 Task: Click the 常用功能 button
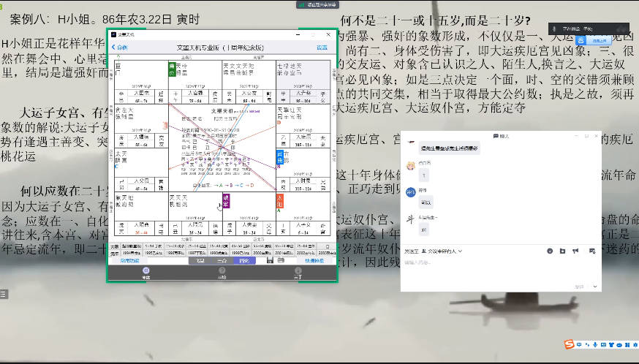click(x=129, y=260)
